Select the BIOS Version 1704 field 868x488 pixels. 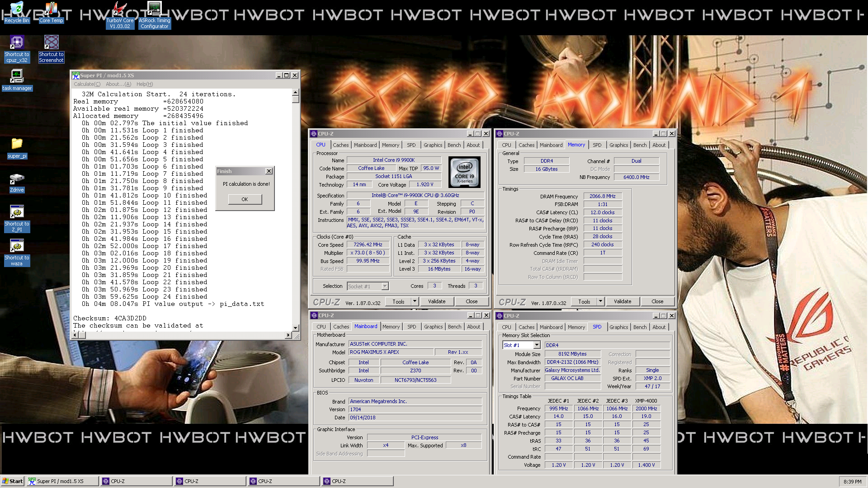point(415,409)
